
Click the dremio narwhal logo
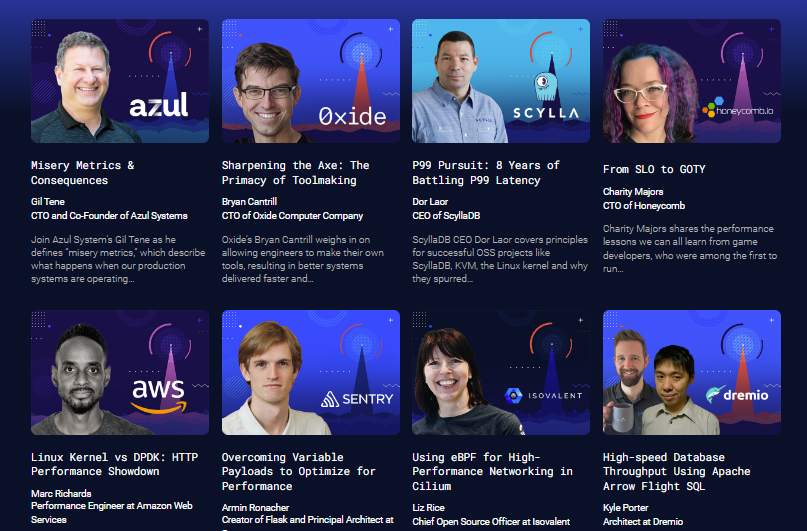738,395
